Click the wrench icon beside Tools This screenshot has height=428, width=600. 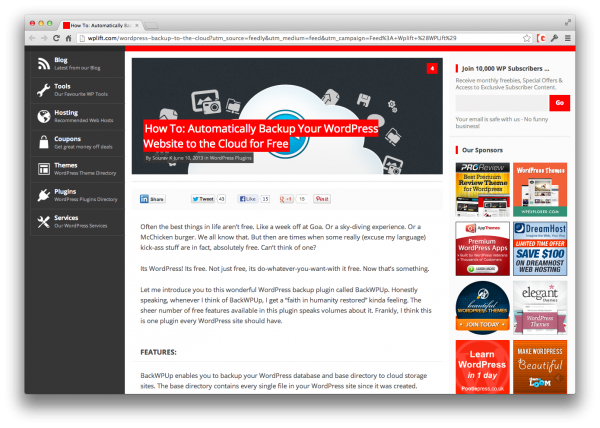[44, 90]
